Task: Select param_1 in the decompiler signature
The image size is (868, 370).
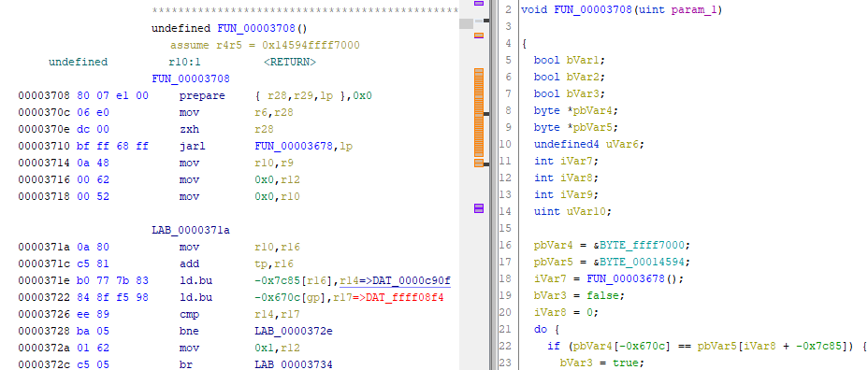Action: pyautogui.click(x=694, y=10)
